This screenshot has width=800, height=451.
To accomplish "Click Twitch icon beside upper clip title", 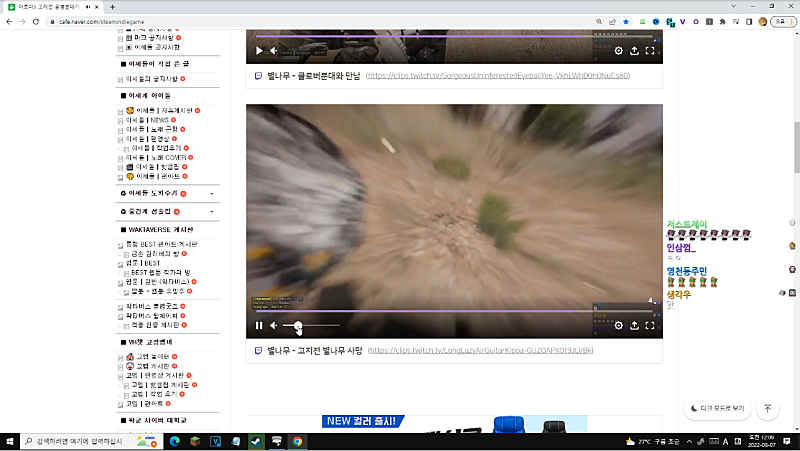I will coord(258,76).
